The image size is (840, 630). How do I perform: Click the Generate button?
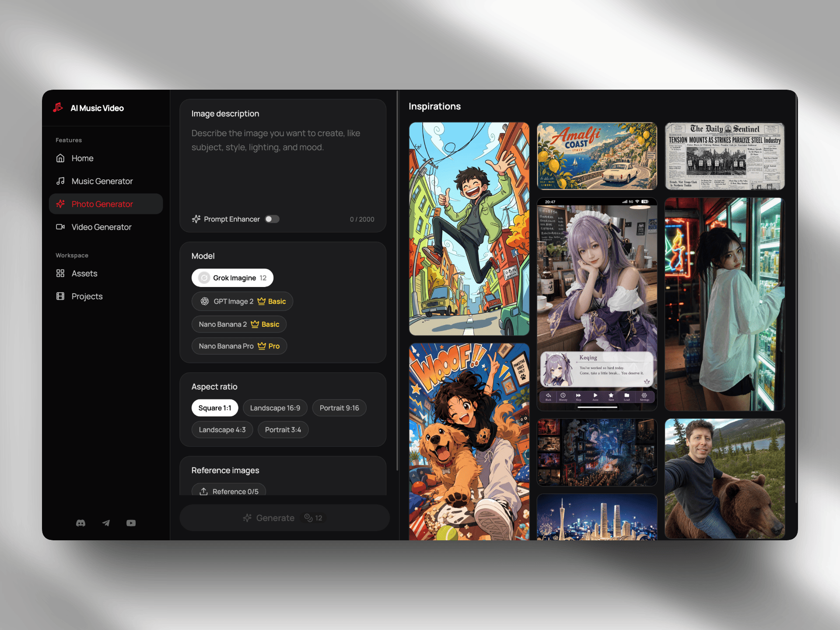(284, 518)
